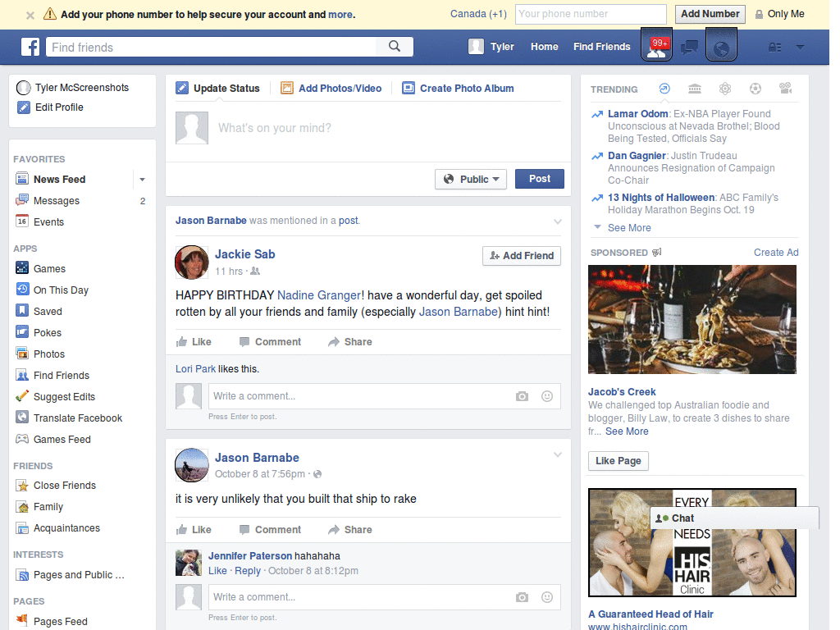Select Add Photos/Video tab
The image size is (840, 630).
point(331,89)
